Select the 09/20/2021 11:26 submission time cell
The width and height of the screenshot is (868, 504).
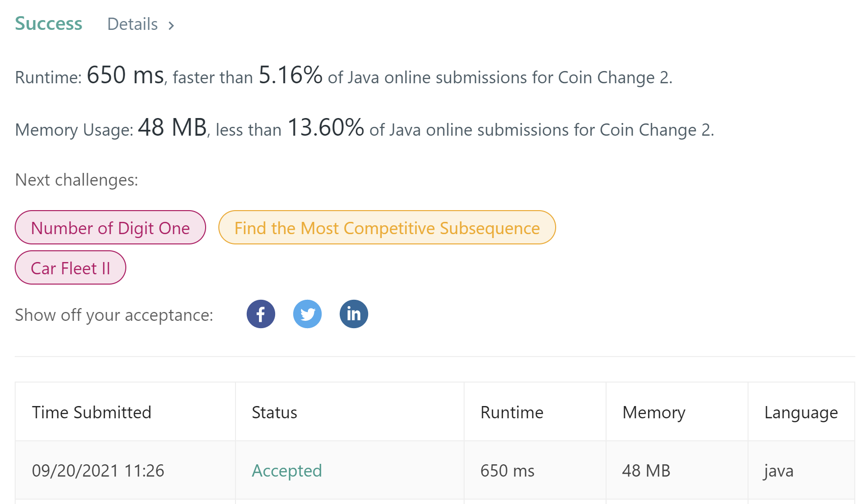pos(98,471)
